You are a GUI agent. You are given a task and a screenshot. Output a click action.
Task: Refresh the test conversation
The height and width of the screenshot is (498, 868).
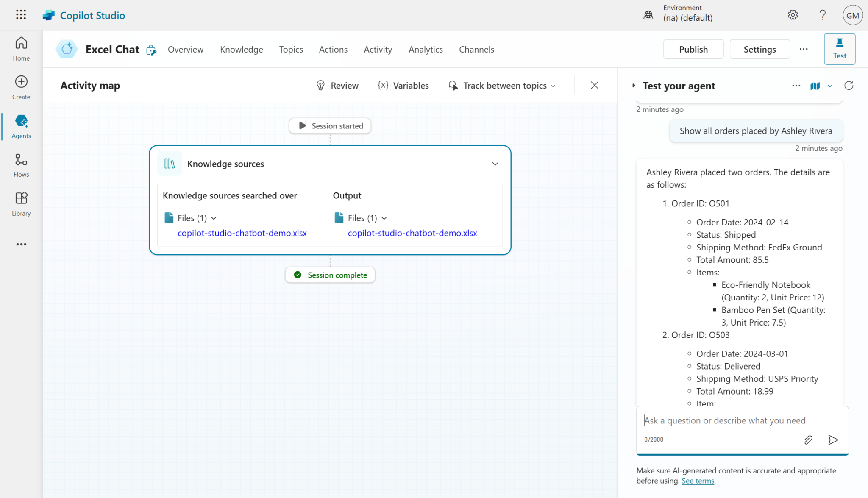click(849, 86)
